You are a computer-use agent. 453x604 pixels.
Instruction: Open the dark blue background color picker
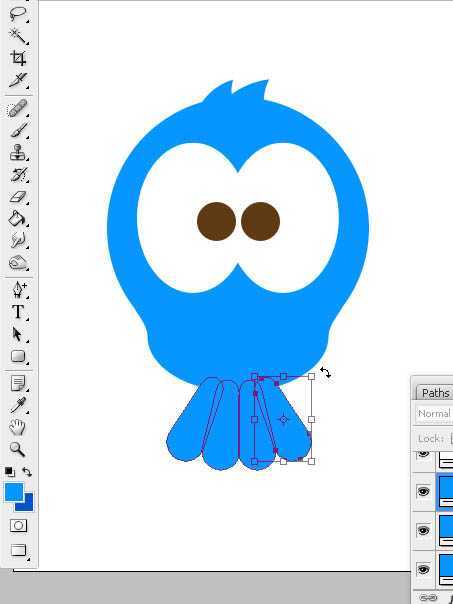tap(27, 505)
